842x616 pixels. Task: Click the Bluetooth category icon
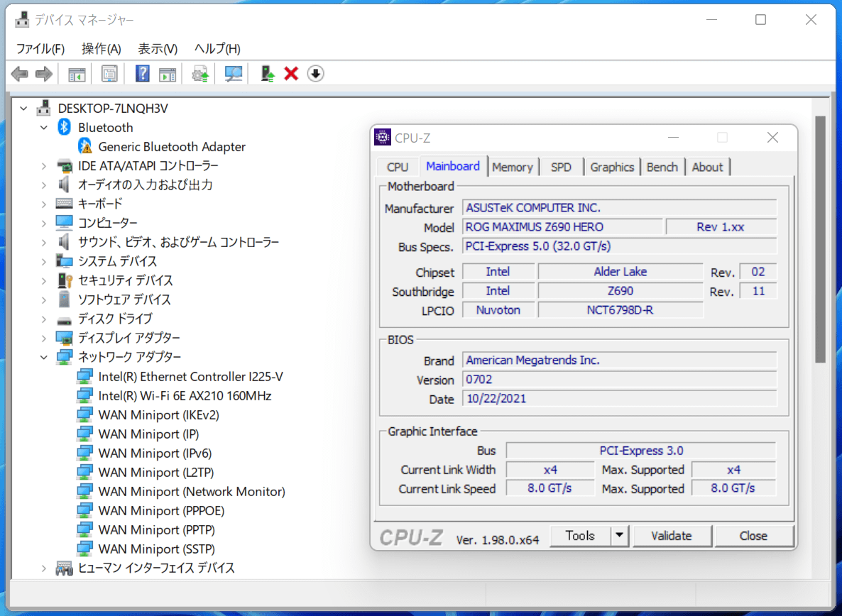(x=65, y=127)
